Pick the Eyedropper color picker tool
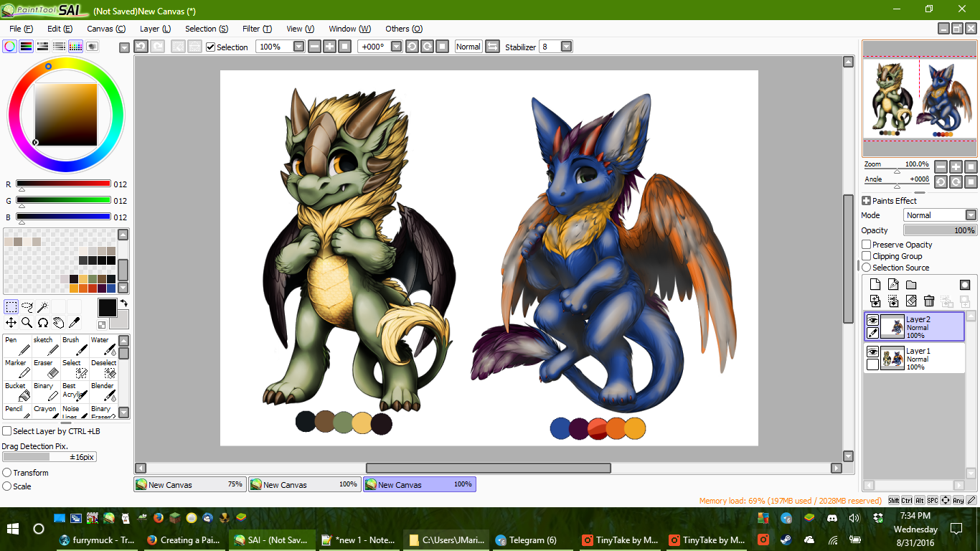This screenshot has width=980, height=551. tap(74, 323)
